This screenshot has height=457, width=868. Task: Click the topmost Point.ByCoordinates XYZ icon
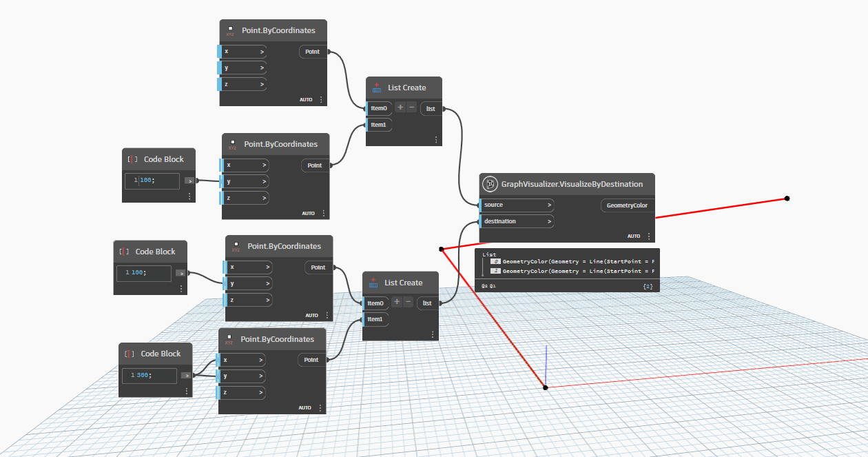click(x=230, y=31)
